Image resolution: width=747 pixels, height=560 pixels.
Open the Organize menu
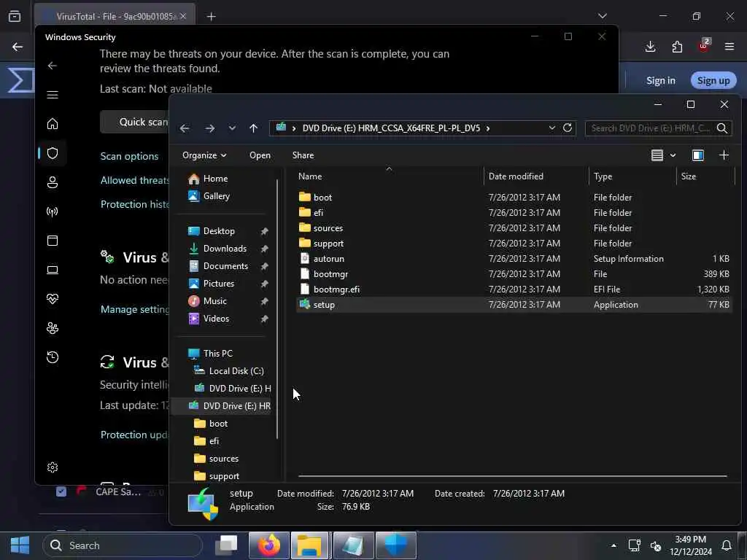click(204, 155)
